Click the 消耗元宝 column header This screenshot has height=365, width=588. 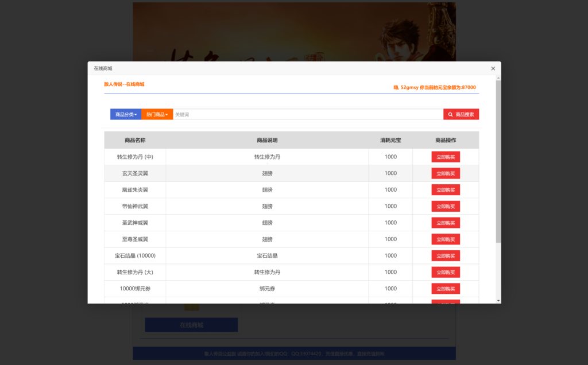[390, 140]
